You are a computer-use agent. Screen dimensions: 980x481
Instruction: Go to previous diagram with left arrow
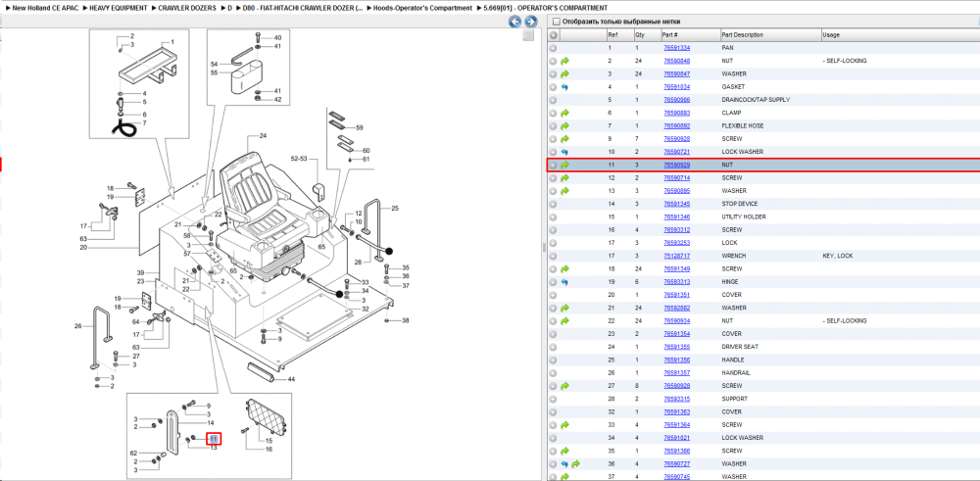click(x=514, y=22)
